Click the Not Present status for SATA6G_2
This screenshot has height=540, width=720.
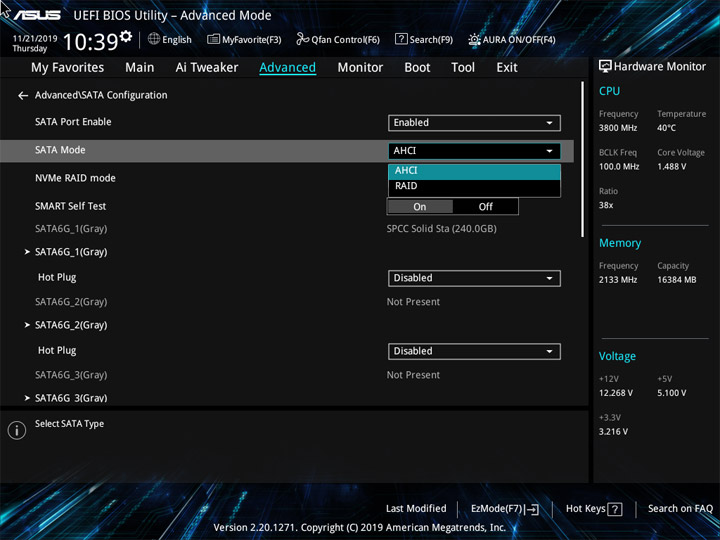click(x=413, y=302)
